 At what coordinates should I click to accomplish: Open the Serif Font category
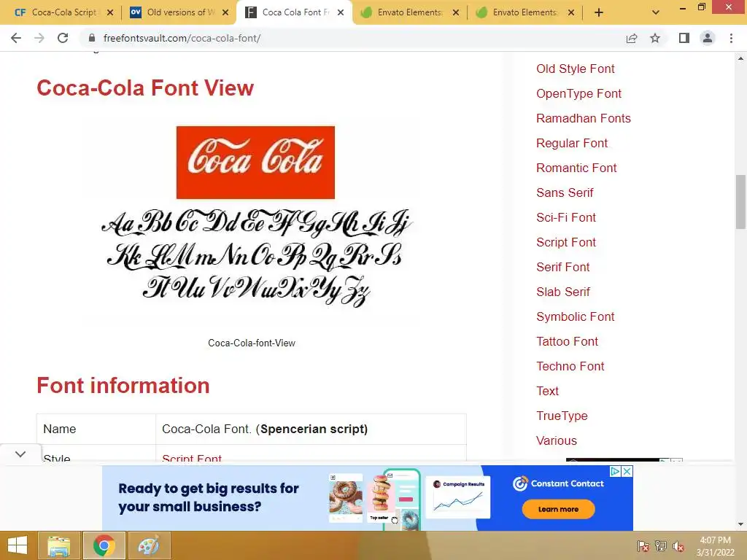562,267
